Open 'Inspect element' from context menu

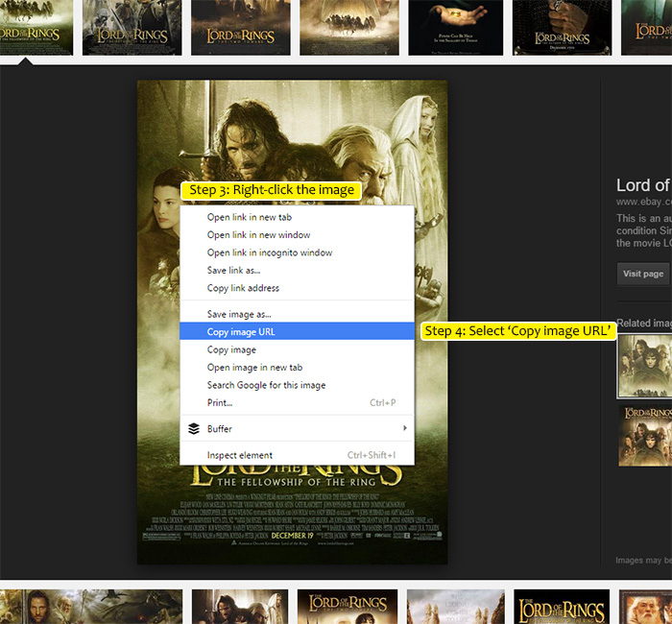[x=240, y=455]
